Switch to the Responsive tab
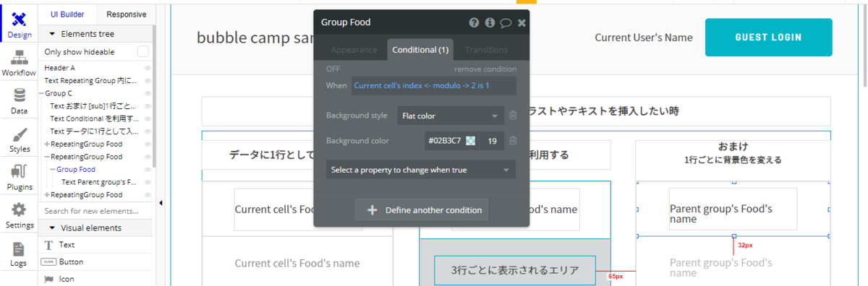Screen dimensions: 868x286 [x=127, y=14]
